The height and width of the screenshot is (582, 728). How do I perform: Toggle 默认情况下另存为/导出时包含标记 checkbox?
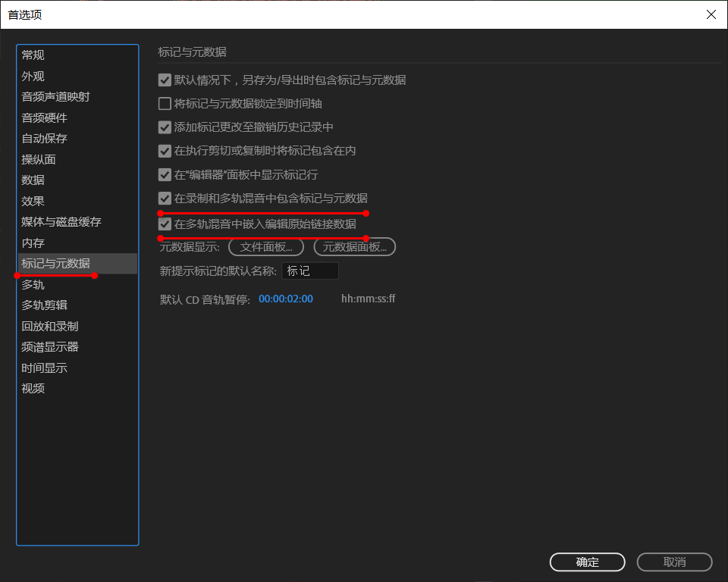[165, 80]
